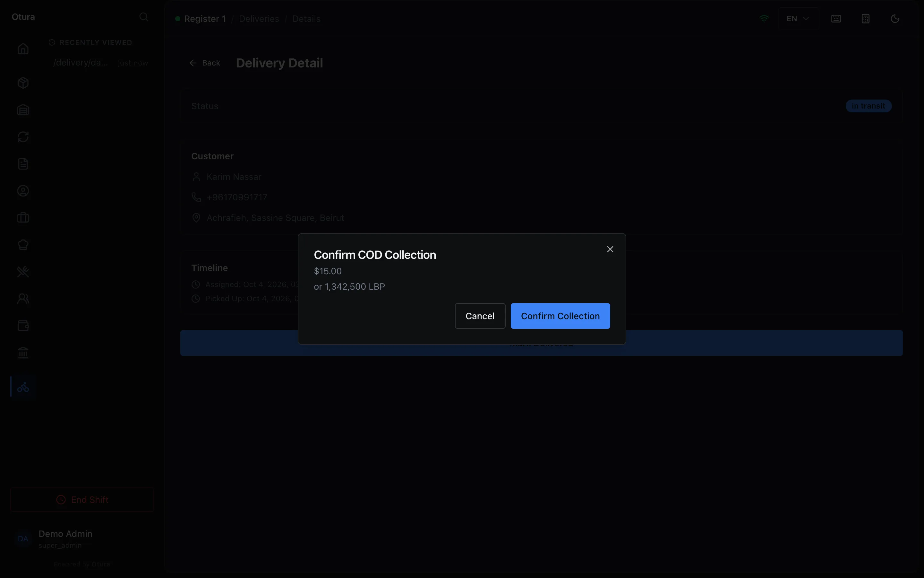Open the sidebar search icon
Image resolution: width=924 pixels, height=578 pixels.
[143, 17]
